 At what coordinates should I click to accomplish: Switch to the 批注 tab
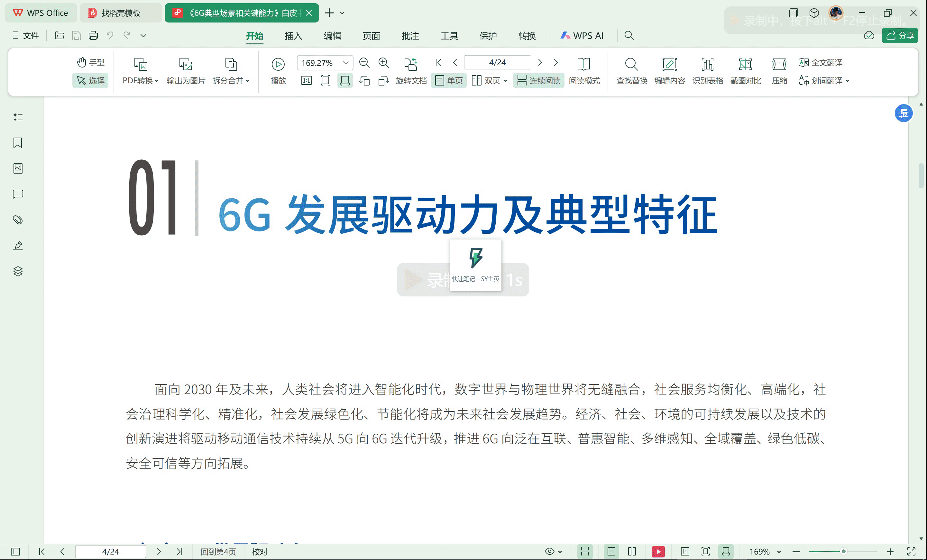coord(410,36)
